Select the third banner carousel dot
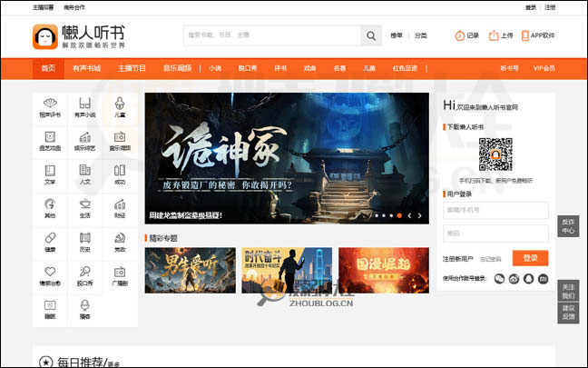 391,215
